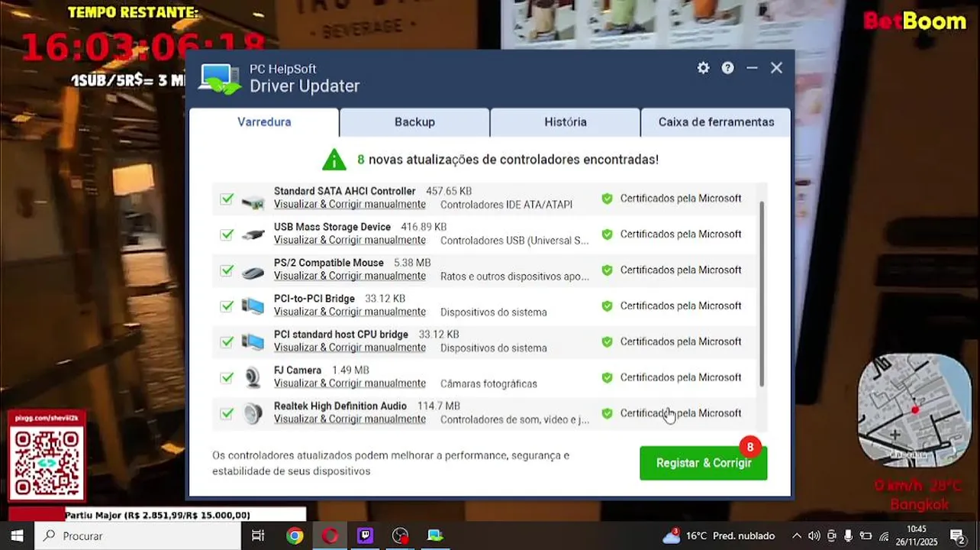
Task: Uncheck the FJ Camera checkbox
Action: [x=227, y=377]
